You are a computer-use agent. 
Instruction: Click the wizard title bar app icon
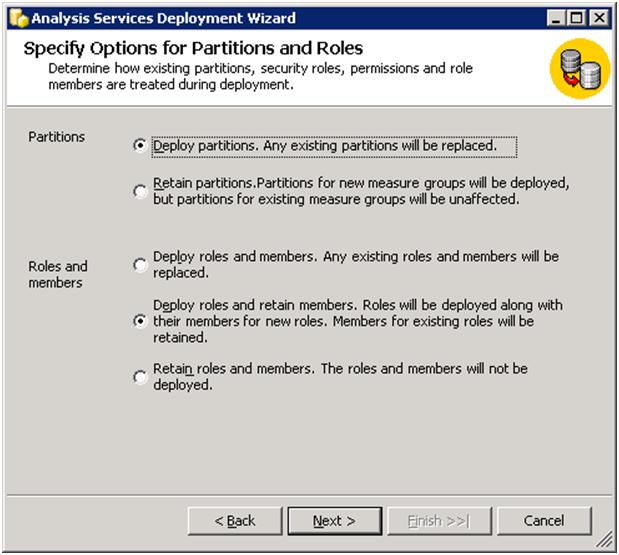pos(19,18)
